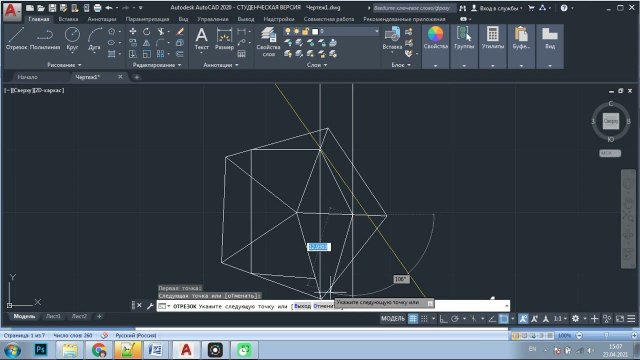Open the Группы panel button
Screen dimensions: 640x360
(464, 38)
